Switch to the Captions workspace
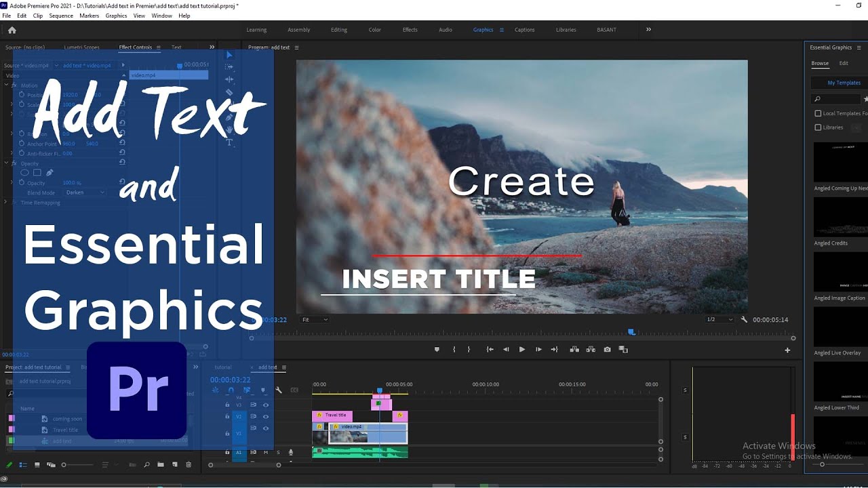Screen dimensions: 868x488 (x=524, y=30)
